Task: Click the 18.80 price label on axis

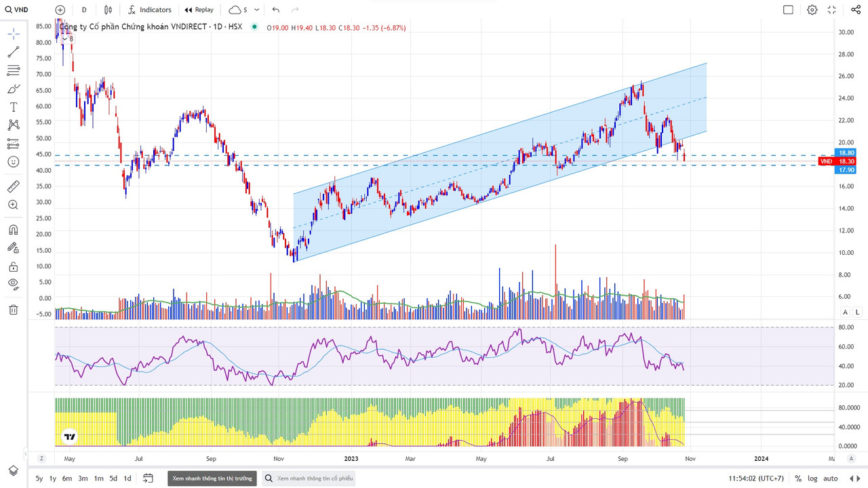Action: (x=846, y=152)
